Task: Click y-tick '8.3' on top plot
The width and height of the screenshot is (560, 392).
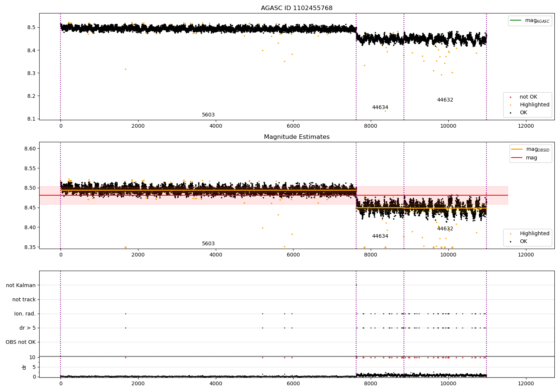Action: (x=31, y=73)
